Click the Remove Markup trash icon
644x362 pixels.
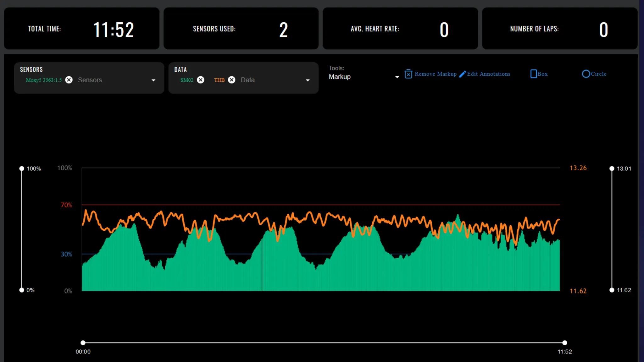408,74
